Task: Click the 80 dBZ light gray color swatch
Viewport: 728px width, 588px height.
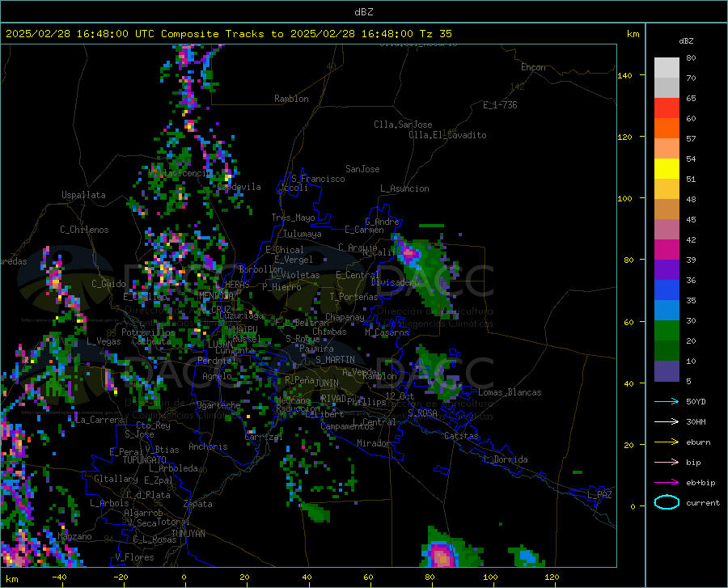Action: click(667, 67)
